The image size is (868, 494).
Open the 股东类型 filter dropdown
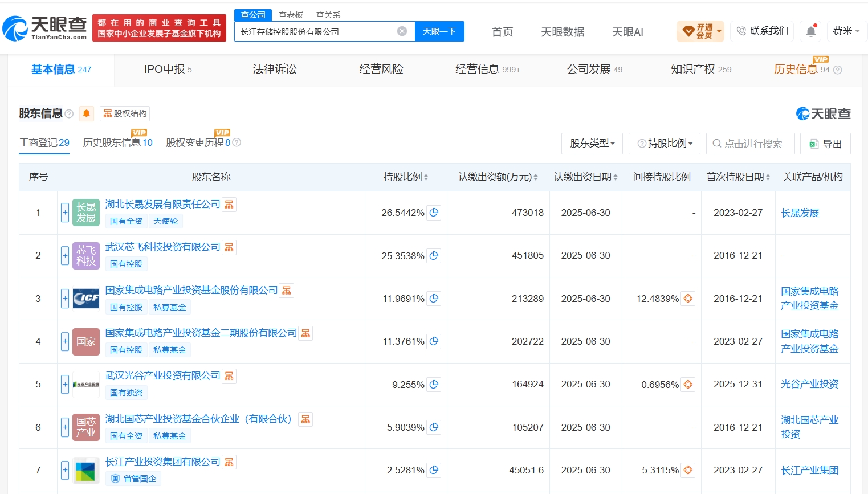592,144
